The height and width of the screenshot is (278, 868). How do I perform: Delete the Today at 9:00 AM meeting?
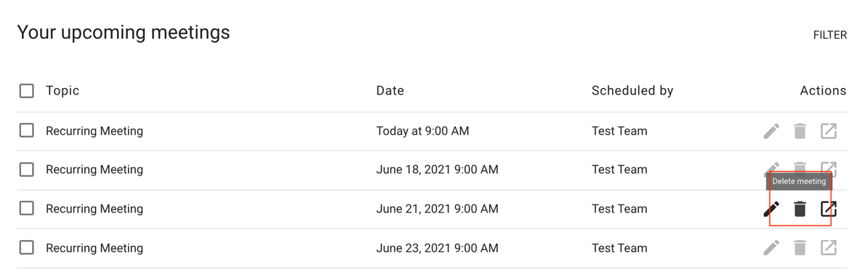(x=800, y=131)
